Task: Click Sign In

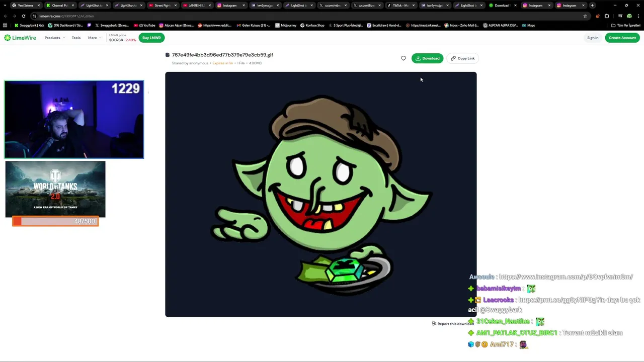Action: point(593,38)
